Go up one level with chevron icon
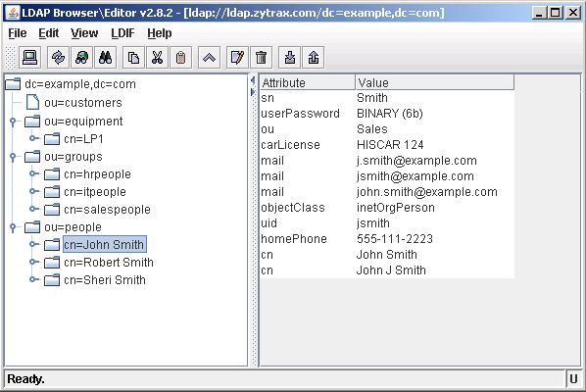The width and height of the screenshot is (586, 392). pos(210,58)
